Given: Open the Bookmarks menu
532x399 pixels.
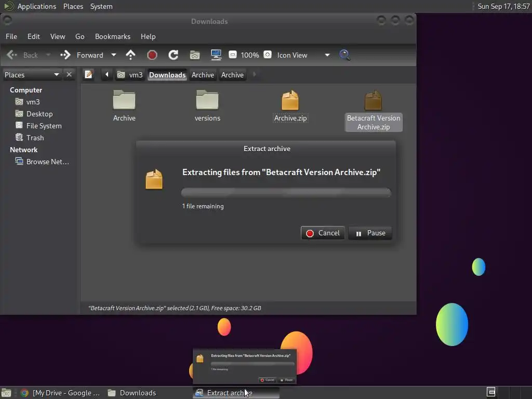Looking at the screenshot, I should point(113,36).
